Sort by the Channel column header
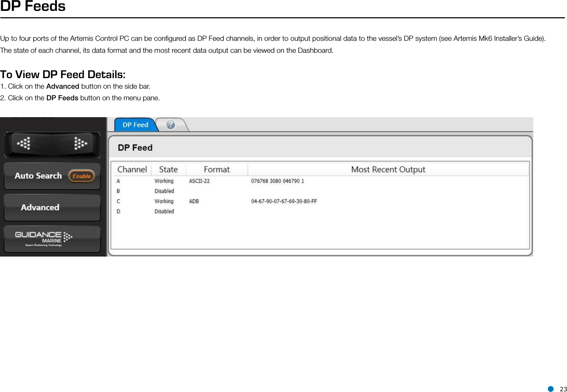Viewport: 567px width, 392px height. tap(132, 169)
